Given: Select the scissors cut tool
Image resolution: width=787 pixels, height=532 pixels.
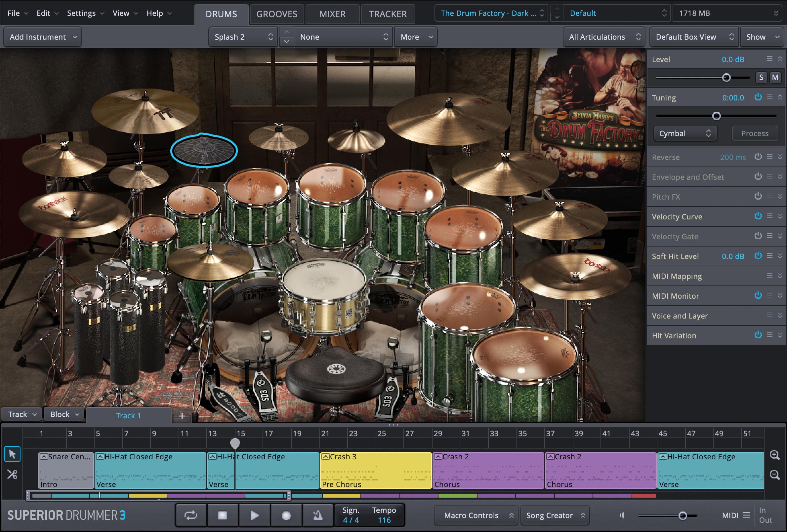Looking at the screenshot, I should tap(12, 475).
